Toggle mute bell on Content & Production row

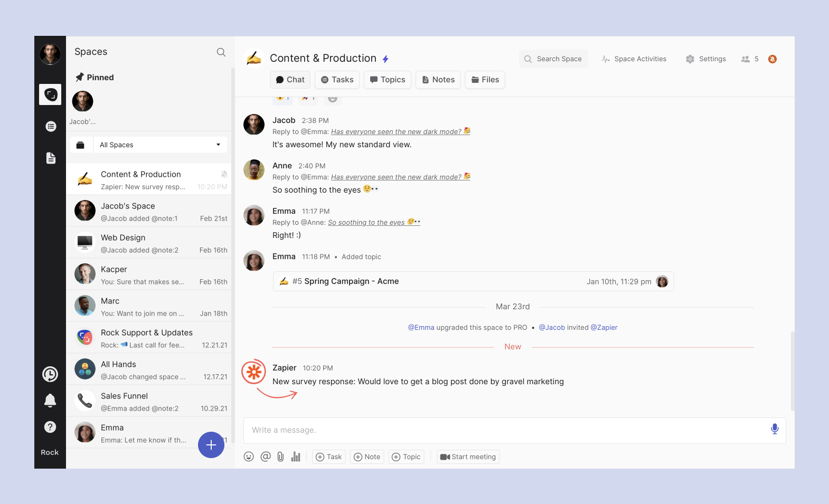pyautogui.click(x=224, y=174)
